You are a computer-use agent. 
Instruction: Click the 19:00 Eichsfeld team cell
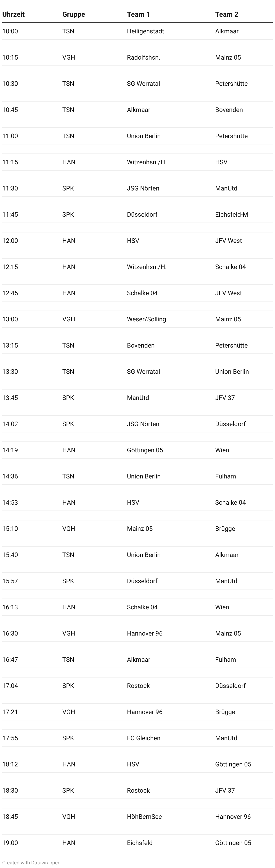pyautogui.click(x=140, y=843)
